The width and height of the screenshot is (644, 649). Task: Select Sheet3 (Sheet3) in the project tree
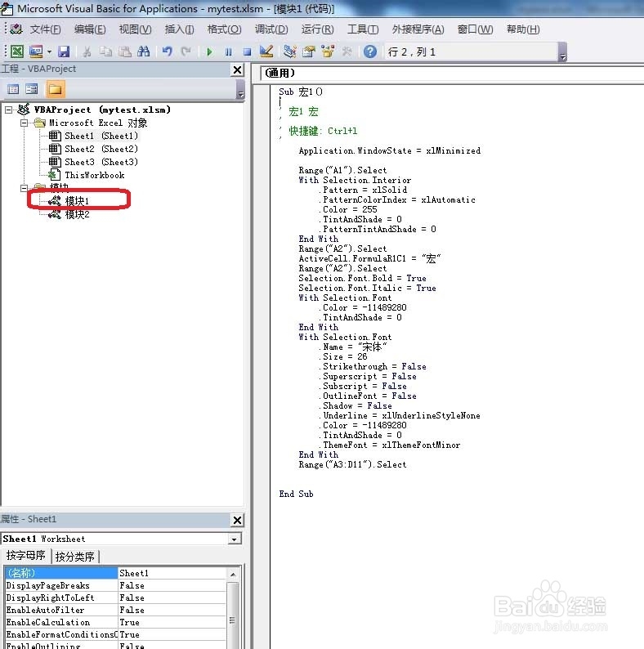pos(101,162)
